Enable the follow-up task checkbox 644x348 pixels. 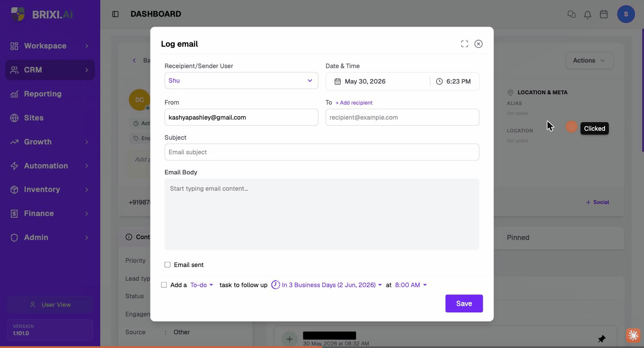(164, 285)
